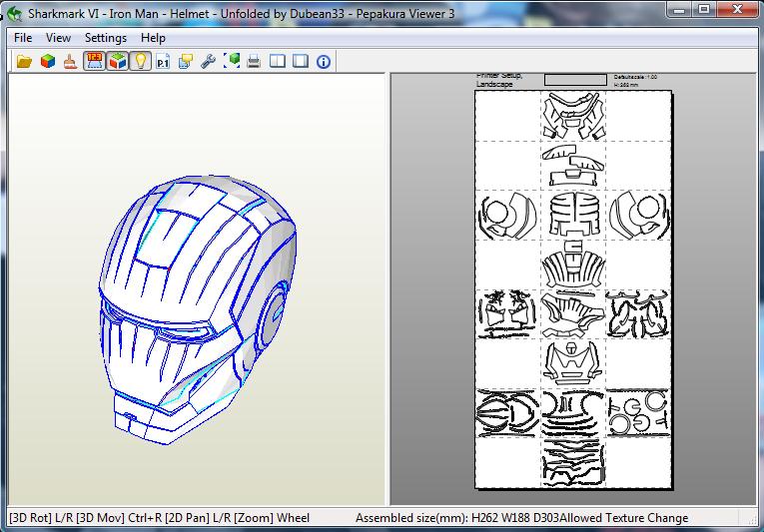Click 'Assembled size(mm): H262 W188 D303' status text
The height and width of the screenshot is (532, 764).
tap(457, 518)
